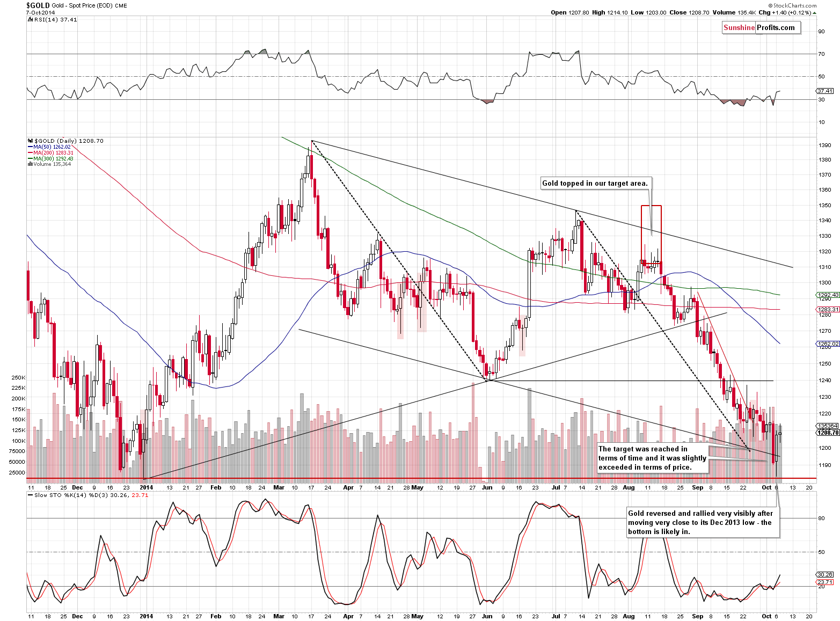Viewport: 840px width, 621px height.
Task: Click the High 1214.10 header value
Action: click(610, 12)
